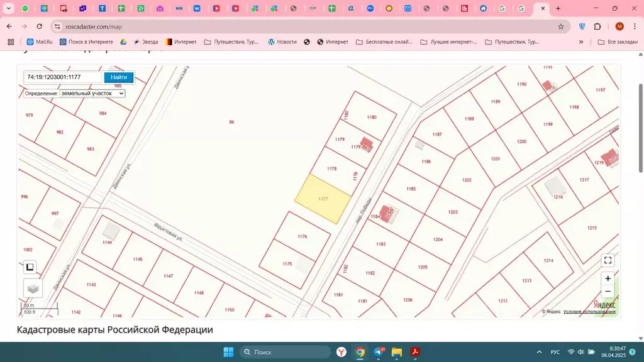This screenshot has width=644, height=362.
Task: Click the taskbar Поиск search box
Action: [x=285, y=352]
